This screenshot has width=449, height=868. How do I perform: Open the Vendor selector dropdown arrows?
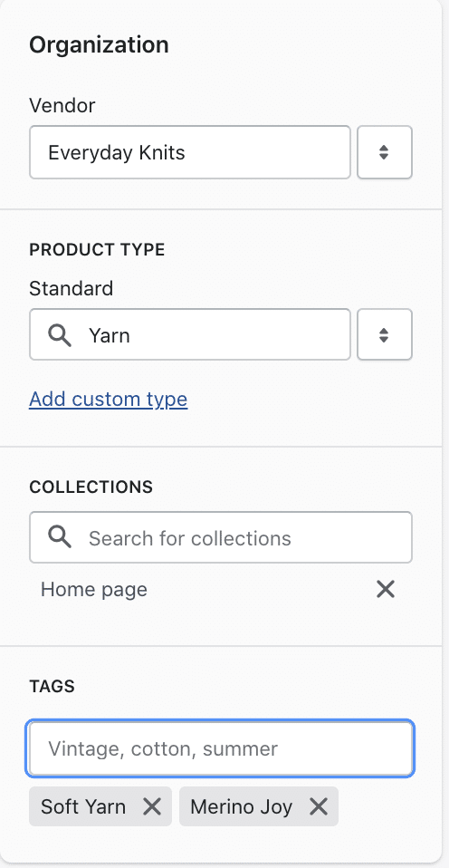(385, 152)
